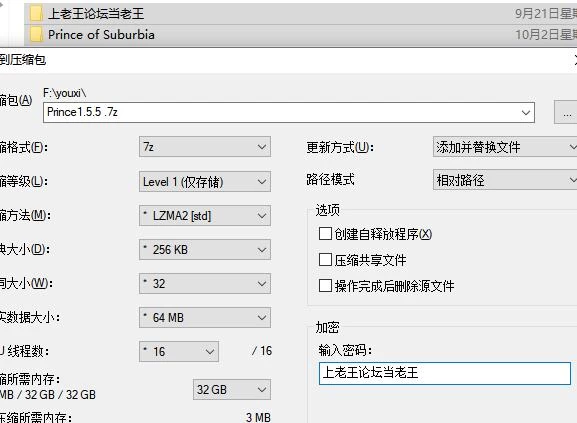The width and height of the screenshot is (577, 423).
Task: Click the 选项 group heading
Action: (328, 210)
